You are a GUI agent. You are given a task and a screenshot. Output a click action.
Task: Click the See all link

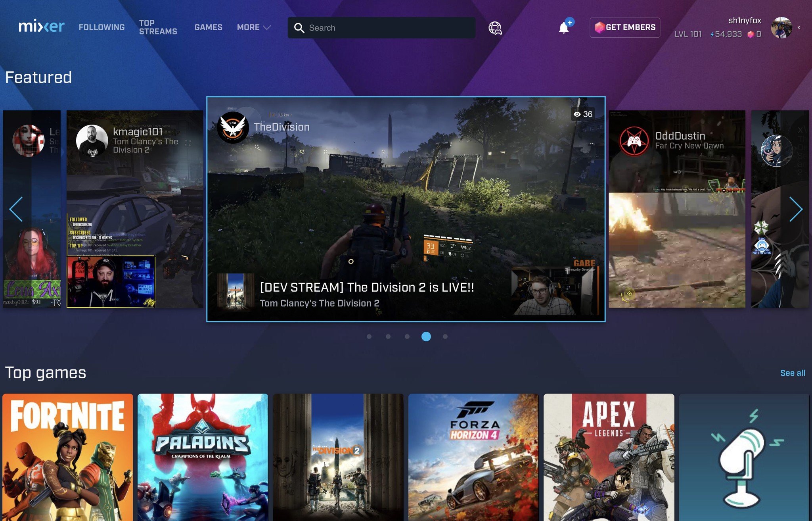point(792,373)
